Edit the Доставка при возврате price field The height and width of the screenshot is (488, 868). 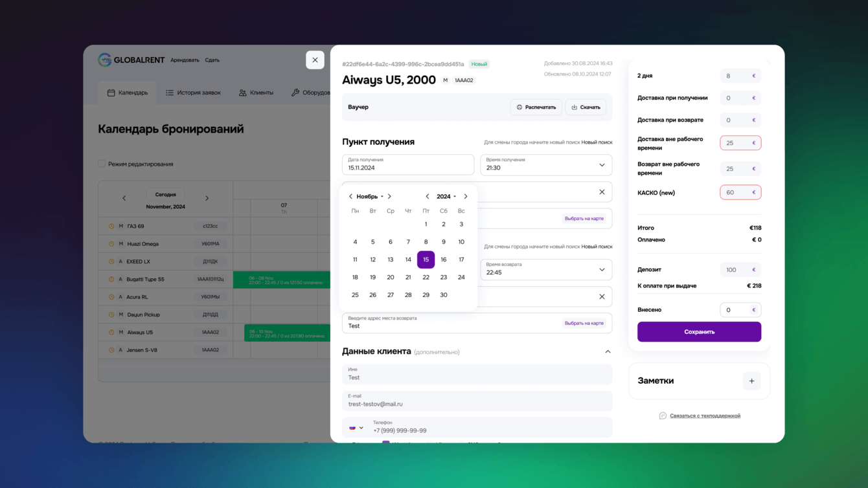pos(740,120)
